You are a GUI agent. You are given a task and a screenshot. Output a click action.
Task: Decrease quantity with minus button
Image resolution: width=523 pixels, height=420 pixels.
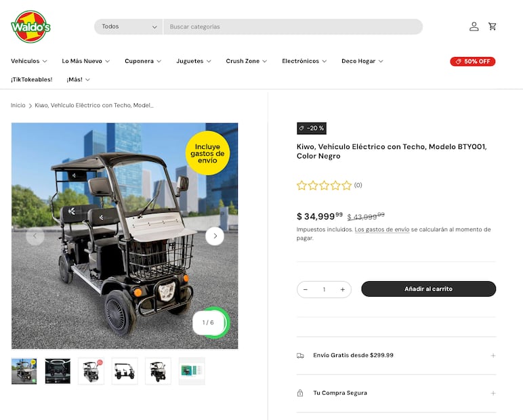click(306, 289)
